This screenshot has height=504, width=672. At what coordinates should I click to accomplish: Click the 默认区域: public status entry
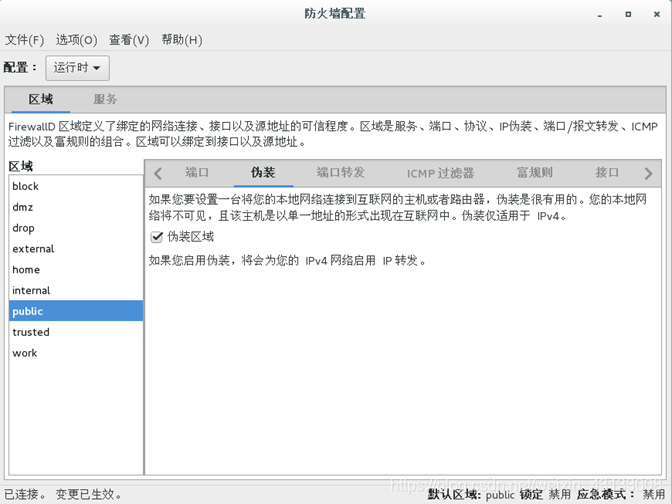point(471,495)
